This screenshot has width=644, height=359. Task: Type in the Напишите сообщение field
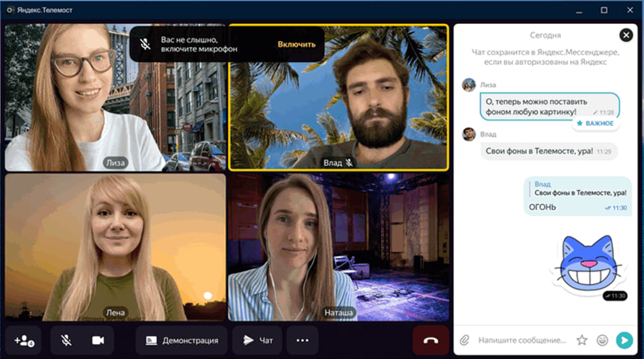(x=521, y=340)
